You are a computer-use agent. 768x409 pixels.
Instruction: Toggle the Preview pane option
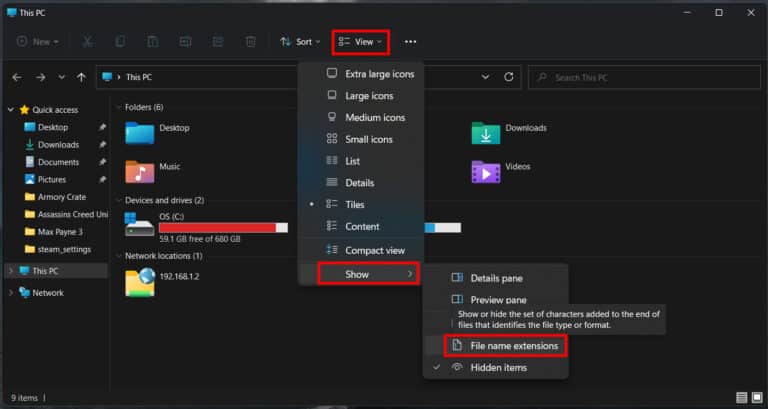pyautogui.click(x=496, y=300)
